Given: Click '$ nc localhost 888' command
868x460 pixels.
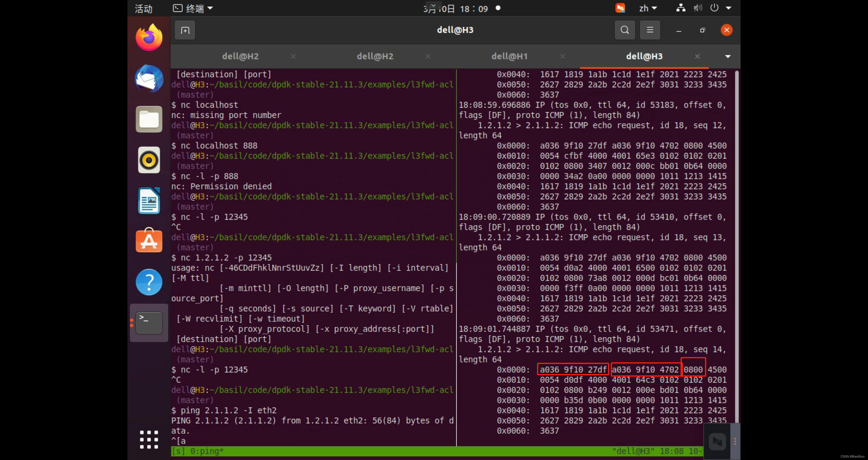Looking at the screenshot, I should tap(214, 146).
